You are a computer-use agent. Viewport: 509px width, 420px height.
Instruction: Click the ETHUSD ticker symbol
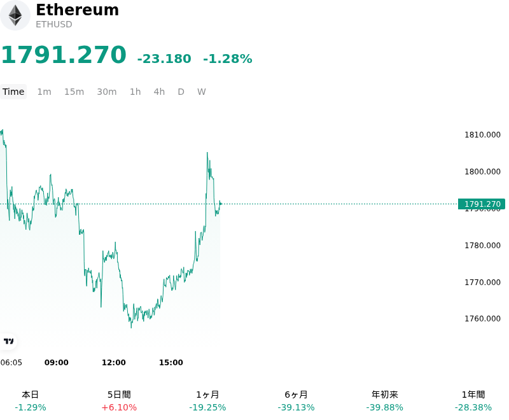(x=54, y=24)
